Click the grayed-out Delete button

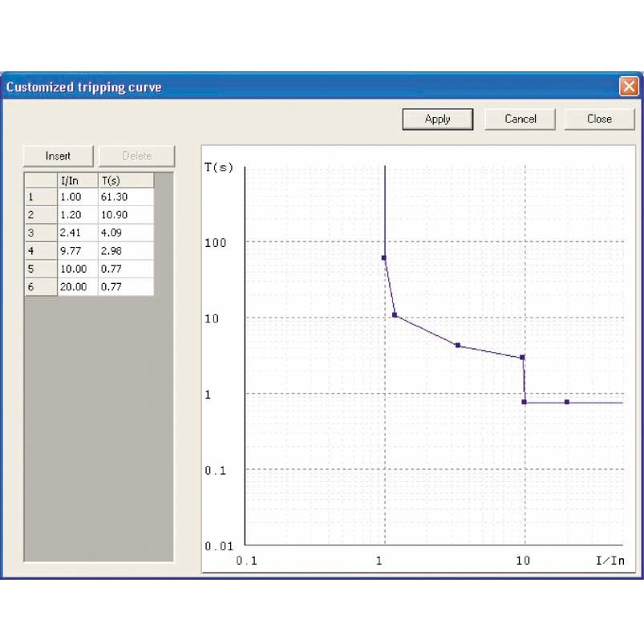pyautogui.click(x=137, y=156)
